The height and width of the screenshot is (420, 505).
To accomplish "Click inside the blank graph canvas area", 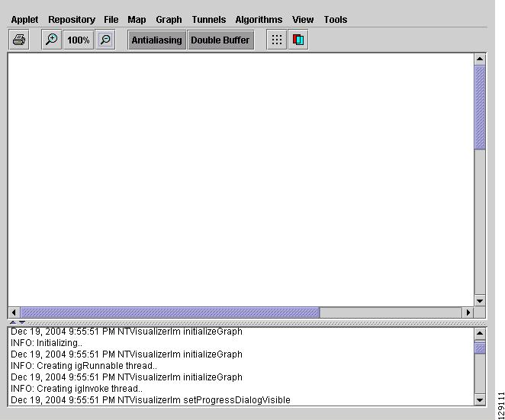I will (x=241, y=180).
